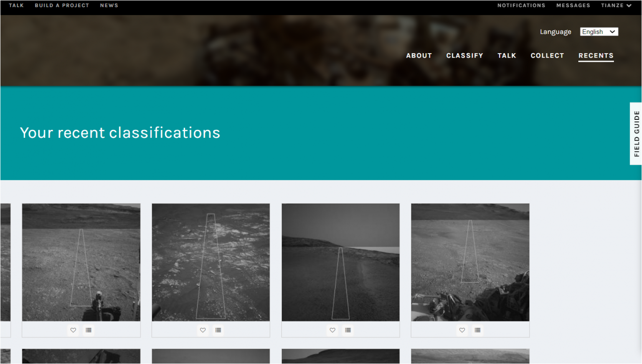Open MESSAGES
Viewport: 642px width, 364px height.
(x=573, y=6)
